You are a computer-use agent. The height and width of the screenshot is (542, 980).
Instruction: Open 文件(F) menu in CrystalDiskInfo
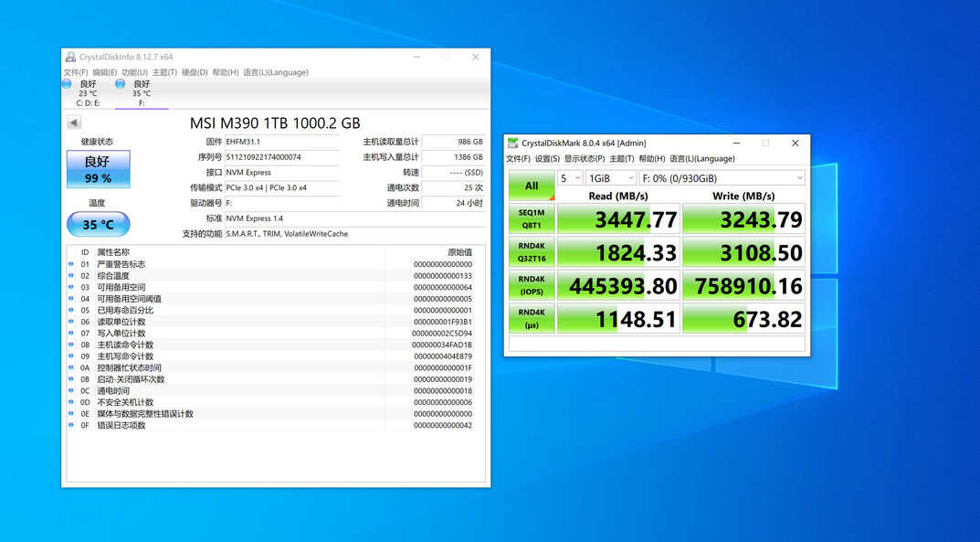click(76, 72)
